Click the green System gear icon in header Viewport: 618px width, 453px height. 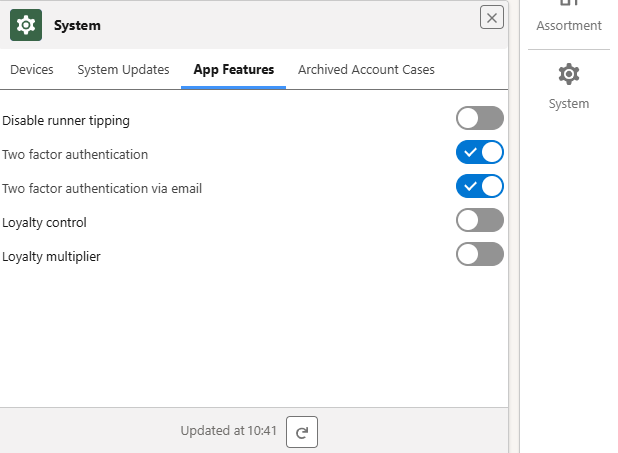tap(26, 25)
